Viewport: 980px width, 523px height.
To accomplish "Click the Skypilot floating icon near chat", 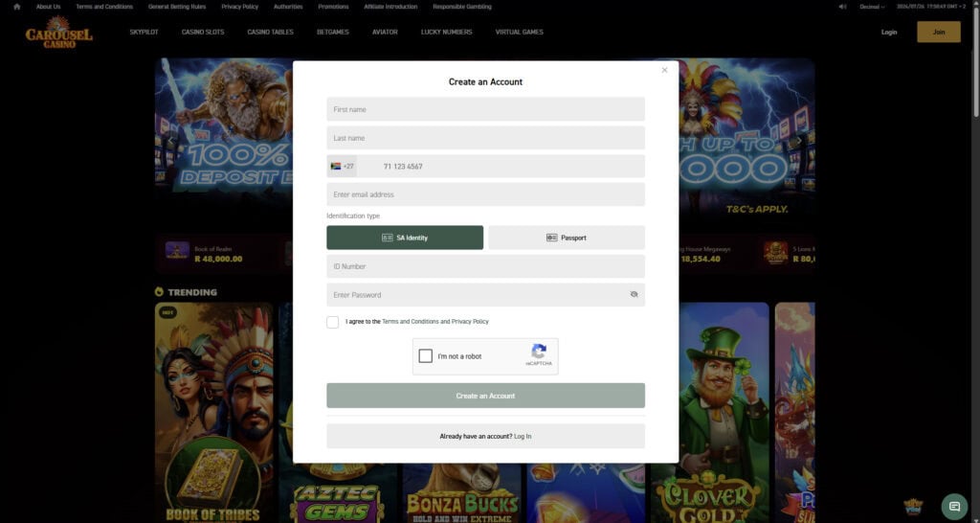I will point(914,506).
